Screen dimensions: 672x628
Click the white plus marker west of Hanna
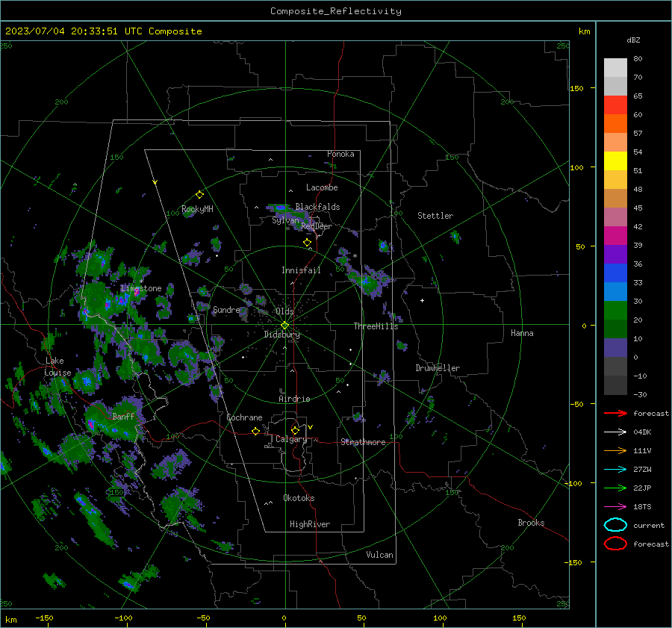tap(422, 300)
